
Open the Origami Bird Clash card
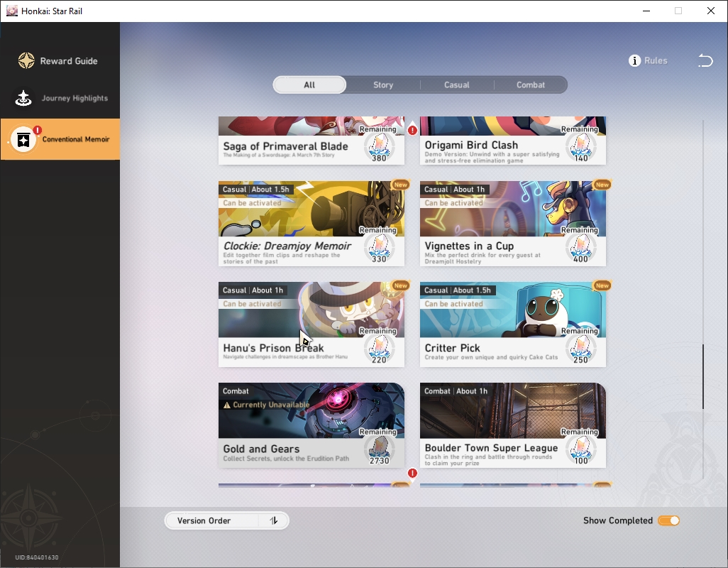pos(513,141)
